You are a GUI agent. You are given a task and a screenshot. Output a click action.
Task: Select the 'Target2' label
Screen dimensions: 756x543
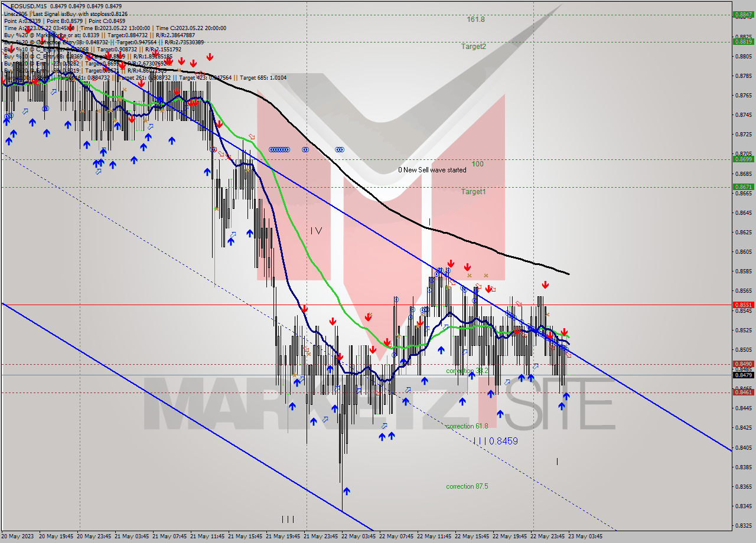click(474, 46)
